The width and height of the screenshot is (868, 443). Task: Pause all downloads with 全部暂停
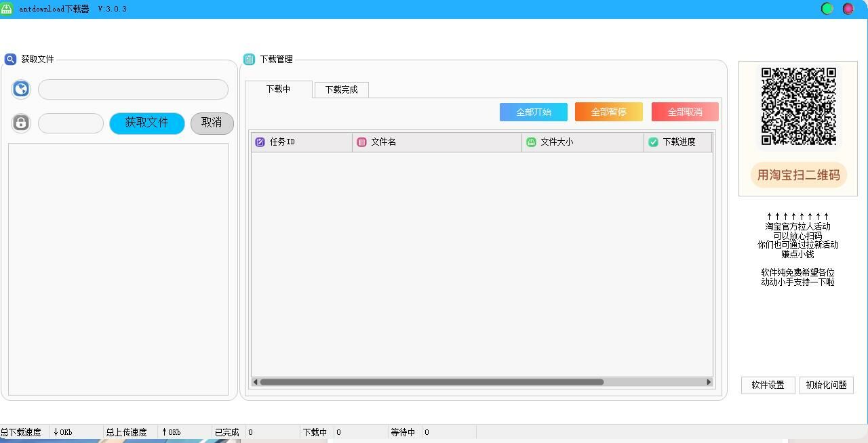pyautogui.click(x=608, y=112)
